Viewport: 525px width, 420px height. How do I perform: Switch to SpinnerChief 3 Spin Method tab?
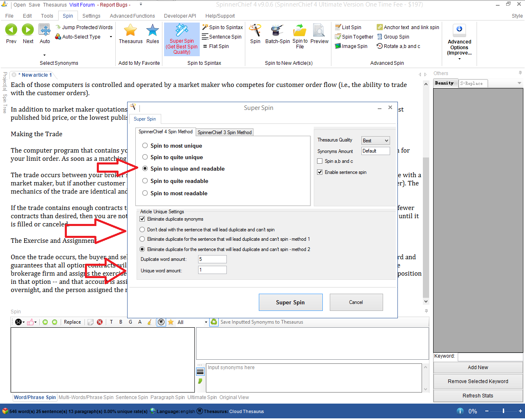tap(224, 132)
